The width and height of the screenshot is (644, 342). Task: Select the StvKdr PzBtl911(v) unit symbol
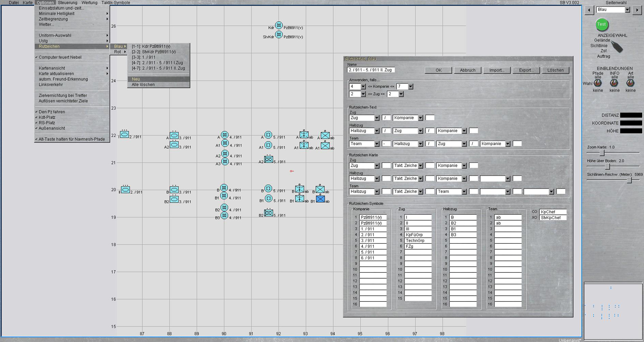click(x=279, y=35)
